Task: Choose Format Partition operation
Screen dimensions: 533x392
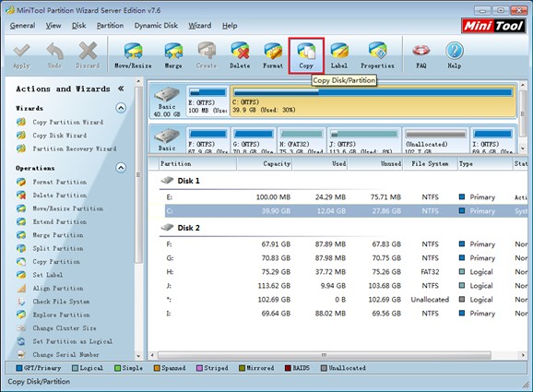Action: coord(60,182)
